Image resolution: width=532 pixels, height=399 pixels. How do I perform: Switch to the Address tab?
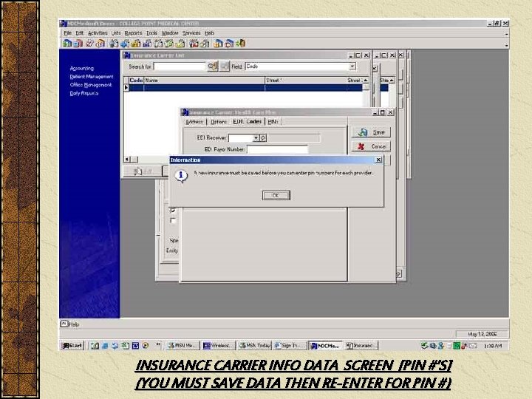[x=194, y=122]
